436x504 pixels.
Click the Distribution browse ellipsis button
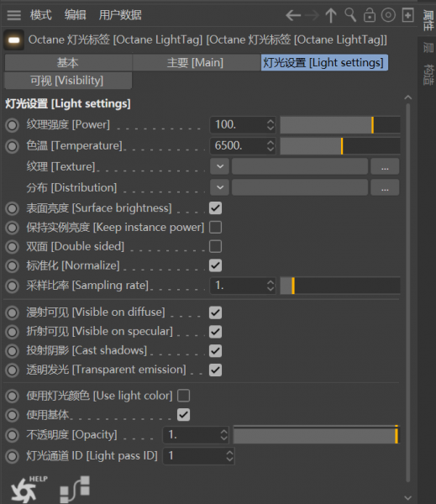click(385, 187)
